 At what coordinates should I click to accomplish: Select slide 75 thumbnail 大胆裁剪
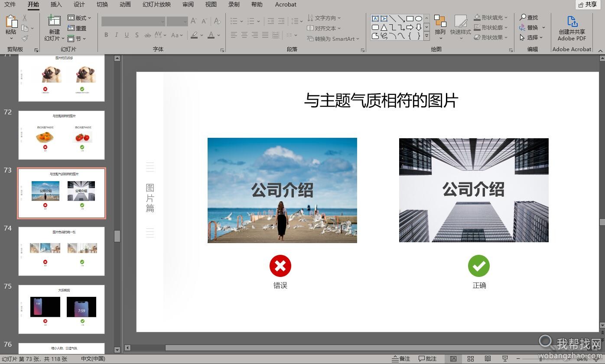click(62, 309)
